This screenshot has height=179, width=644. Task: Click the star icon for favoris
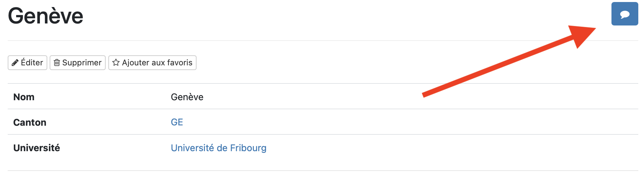pyautogui.click(x=116, y=63)
